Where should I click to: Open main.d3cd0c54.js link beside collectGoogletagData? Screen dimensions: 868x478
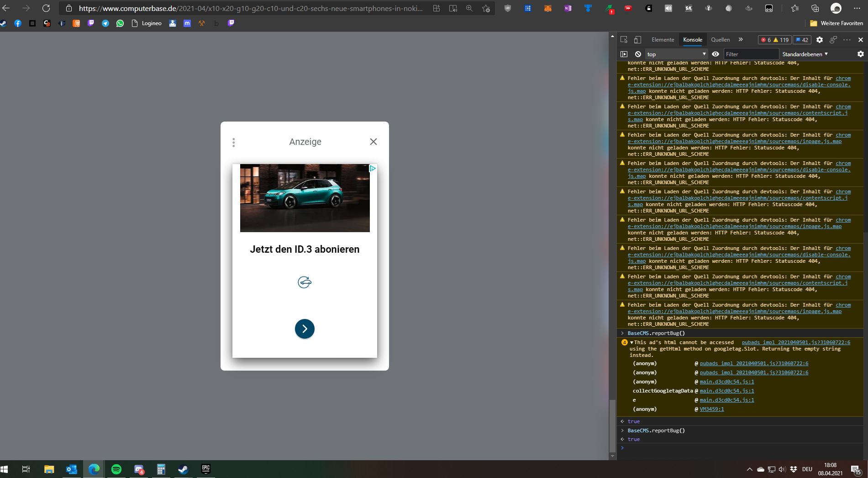727,391
